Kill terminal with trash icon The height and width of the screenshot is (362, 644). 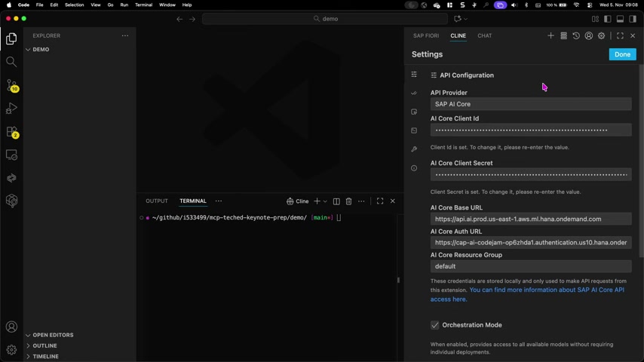coord(348,201)
